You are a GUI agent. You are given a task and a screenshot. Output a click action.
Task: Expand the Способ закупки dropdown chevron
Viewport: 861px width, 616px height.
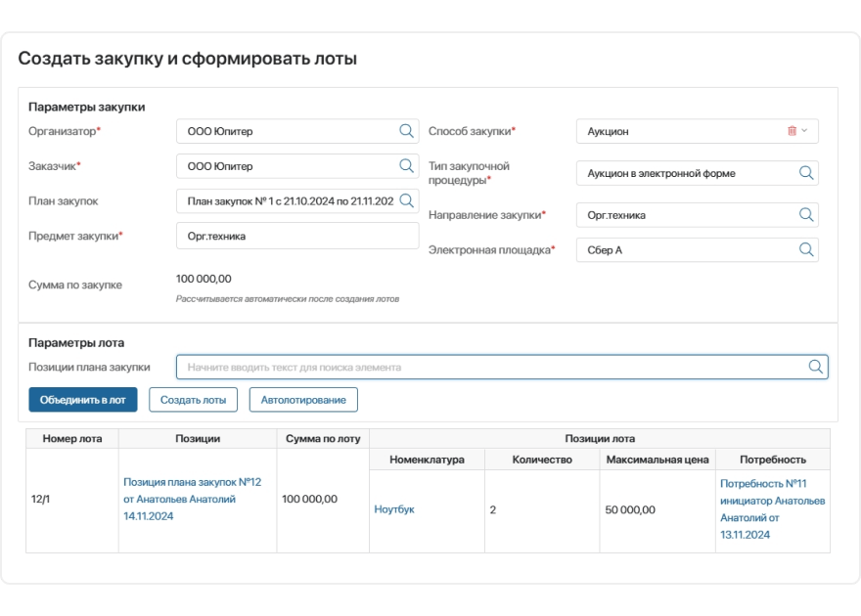[804, 131]
